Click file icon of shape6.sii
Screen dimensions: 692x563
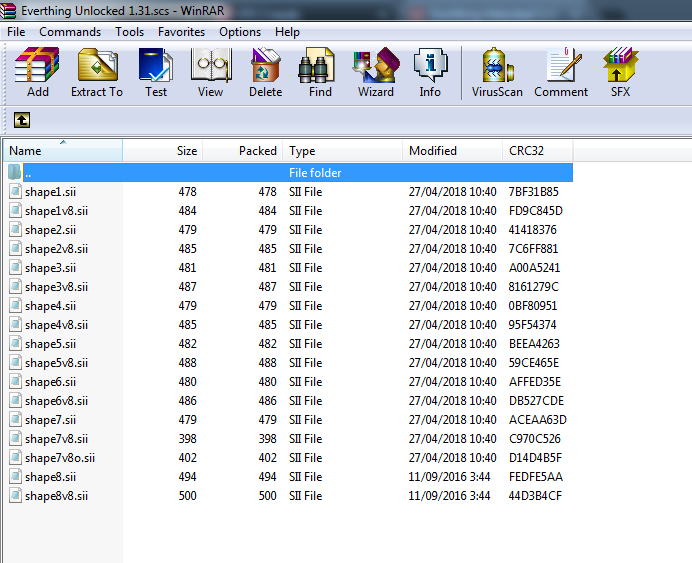(15, 381)
